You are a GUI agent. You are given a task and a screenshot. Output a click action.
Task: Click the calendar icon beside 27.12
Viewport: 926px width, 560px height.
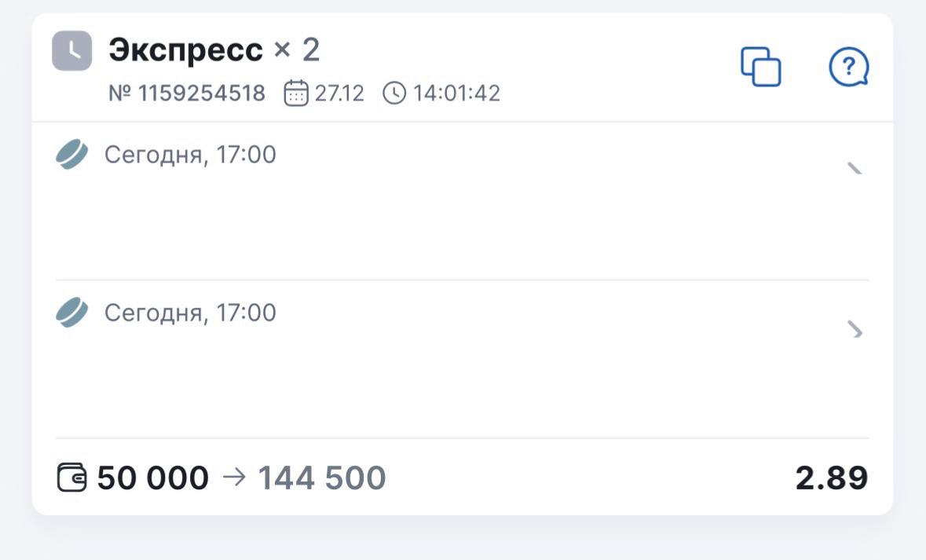(296, 93)
